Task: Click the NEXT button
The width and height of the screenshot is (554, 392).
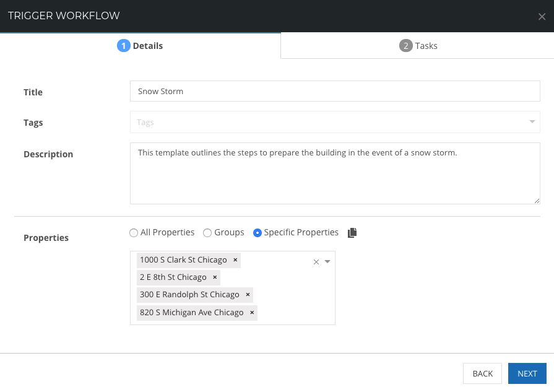Action: click(527, 373)
